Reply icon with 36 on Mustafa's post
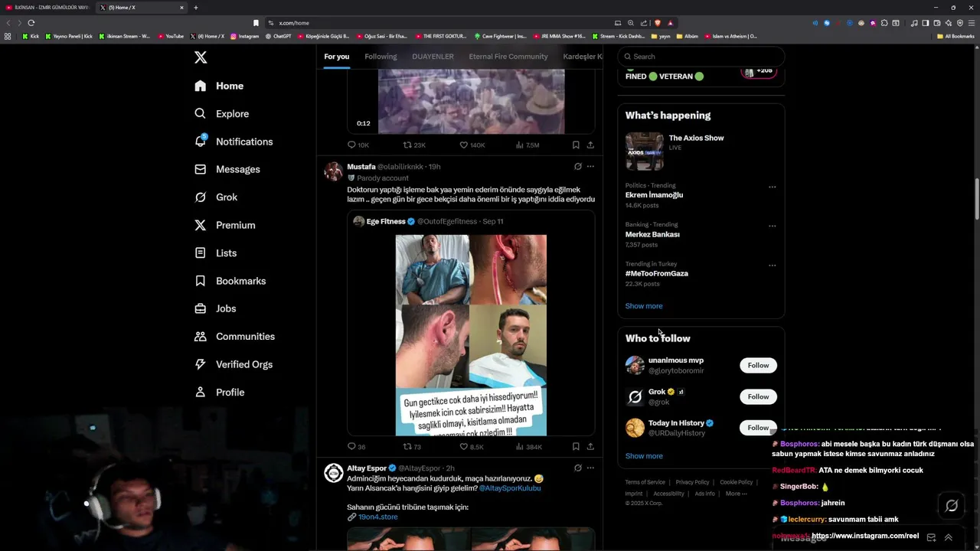The width and height of the screenshot is (980, 551). tap(351, 446)
